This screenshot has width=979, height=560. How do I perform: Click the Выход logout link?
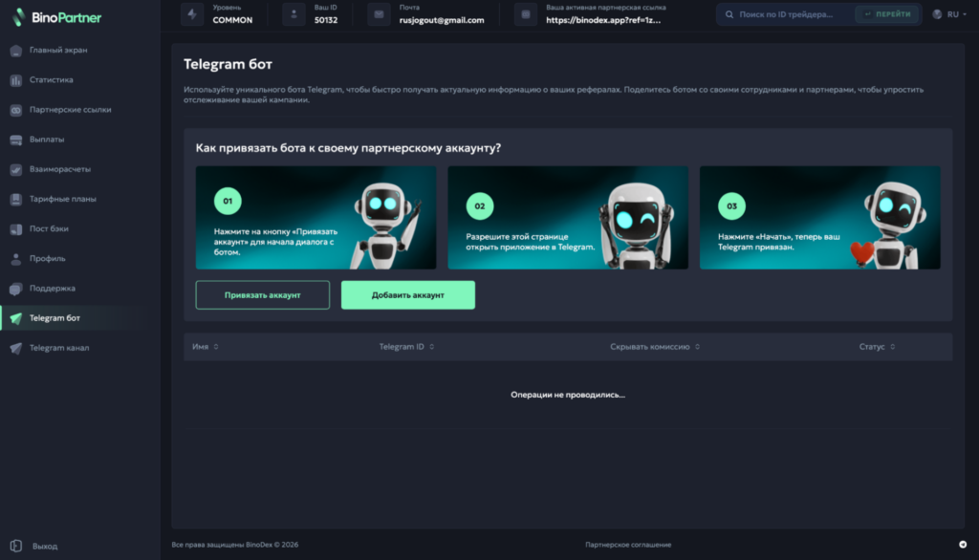45,547
